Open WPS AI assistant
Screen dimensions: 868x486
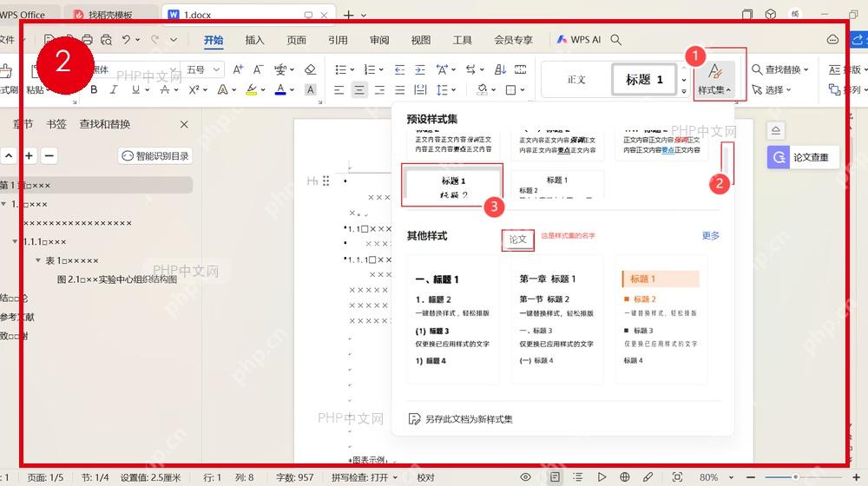point(578,40)
